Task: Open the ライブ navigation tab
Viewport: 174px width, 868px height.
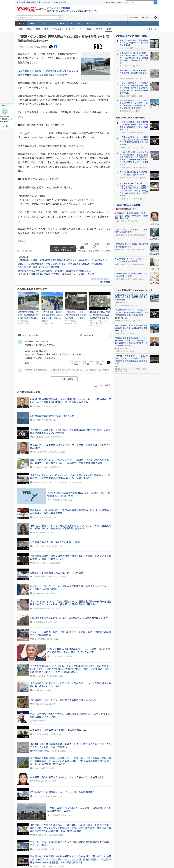Action: (x=43, y=24)
